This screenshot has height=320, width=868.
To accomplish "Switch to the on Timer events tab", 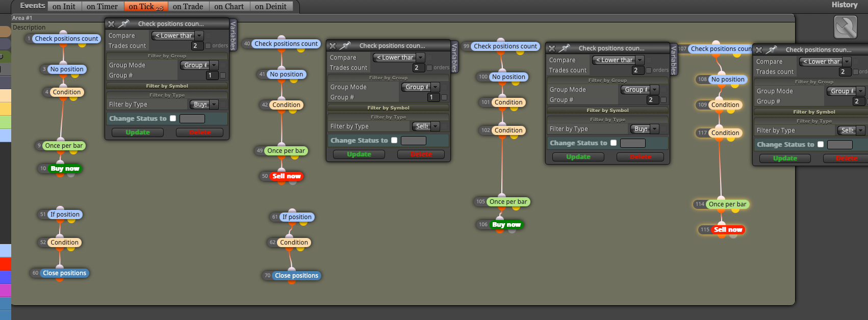I will (102, 7).
